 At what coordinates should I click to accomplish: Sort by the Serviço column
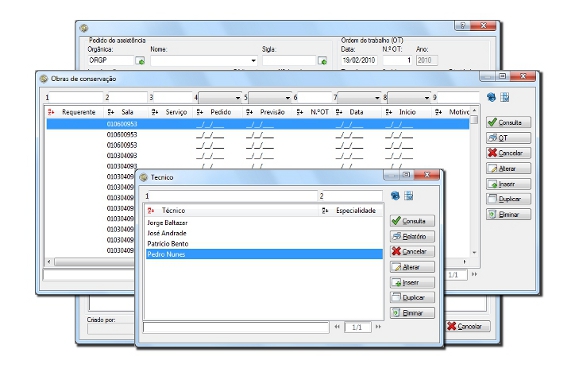click(x=176, y=112)
